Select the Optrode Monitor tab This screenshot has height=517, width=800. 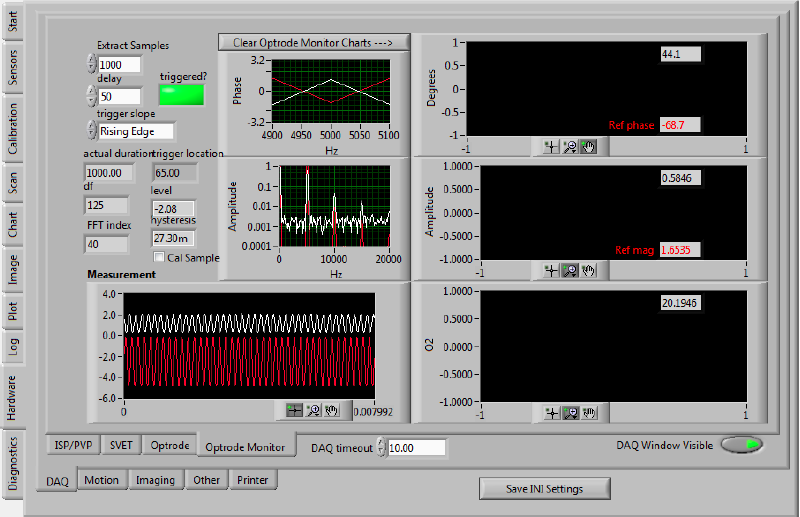point(245,447)
